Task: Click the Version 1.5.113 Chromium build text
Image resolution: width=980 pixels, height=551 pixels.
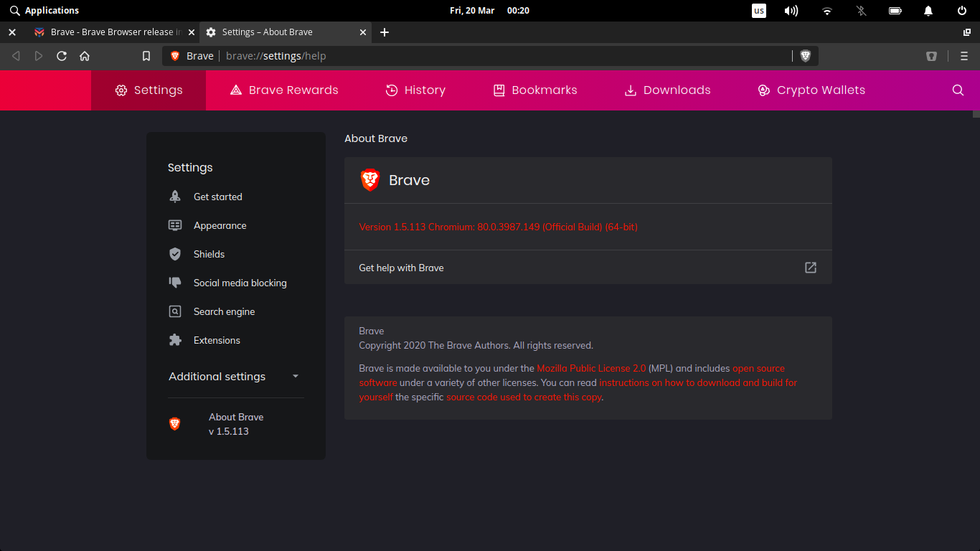Action: [498, 227]
